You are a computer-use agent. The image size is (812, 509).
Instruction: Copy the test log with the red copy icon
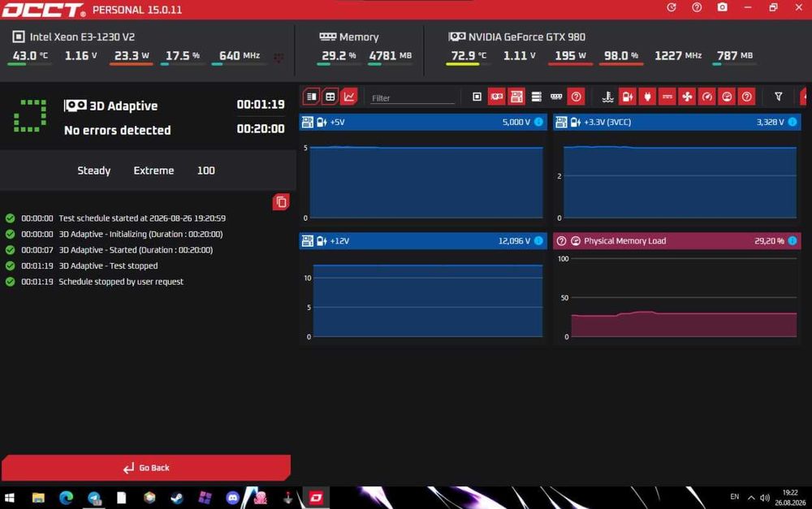[281, 202]
